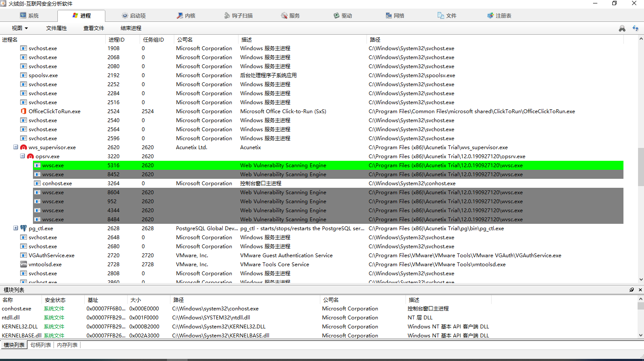Click the OfficeClickToRun.exe path cell
This screenshot has width=644, height=361.
click(471, 111)
